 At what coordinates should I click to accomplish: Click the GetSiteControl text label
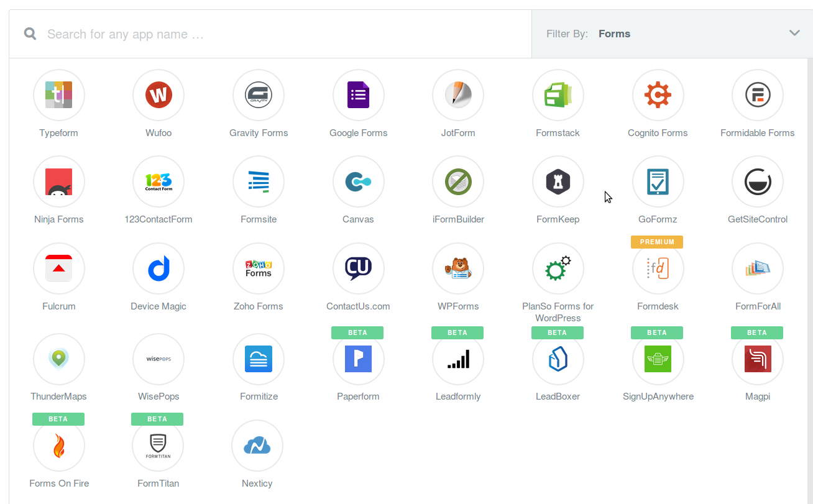758,219
